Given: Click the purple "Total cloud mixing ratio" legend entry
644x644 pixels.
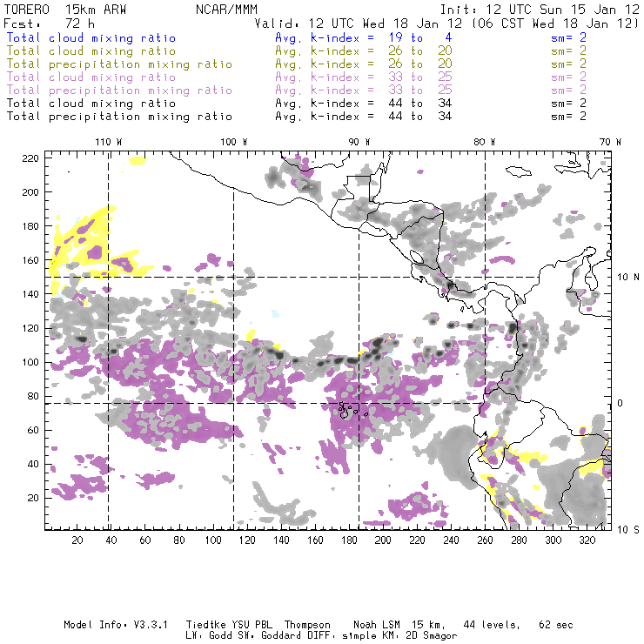Looking at the screenshot, I should click(91, 77).
